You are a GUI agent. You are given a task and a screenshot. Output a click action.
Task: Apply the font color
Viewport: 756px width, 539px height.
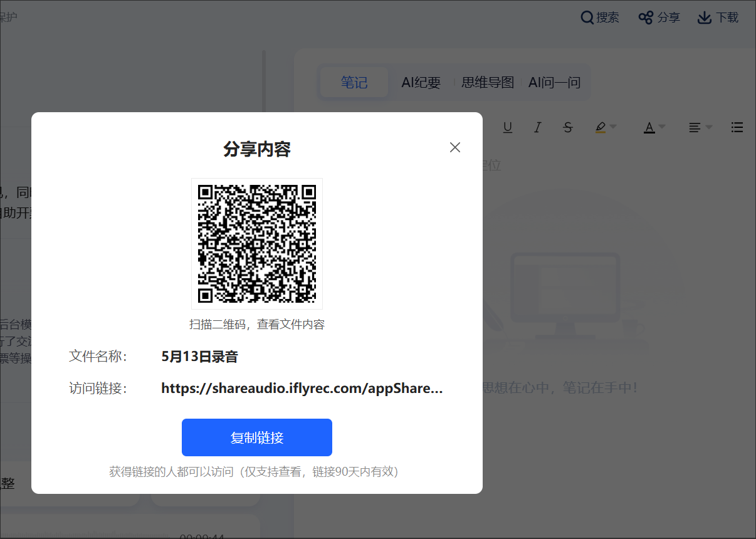click(649, 127)
